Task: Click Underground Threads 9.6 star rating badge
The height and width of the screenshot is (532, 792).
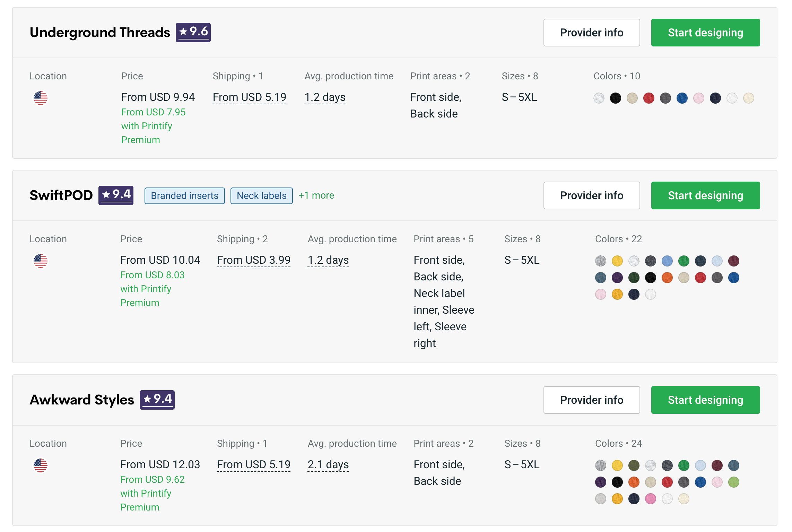Action: (x=193, y=32)
